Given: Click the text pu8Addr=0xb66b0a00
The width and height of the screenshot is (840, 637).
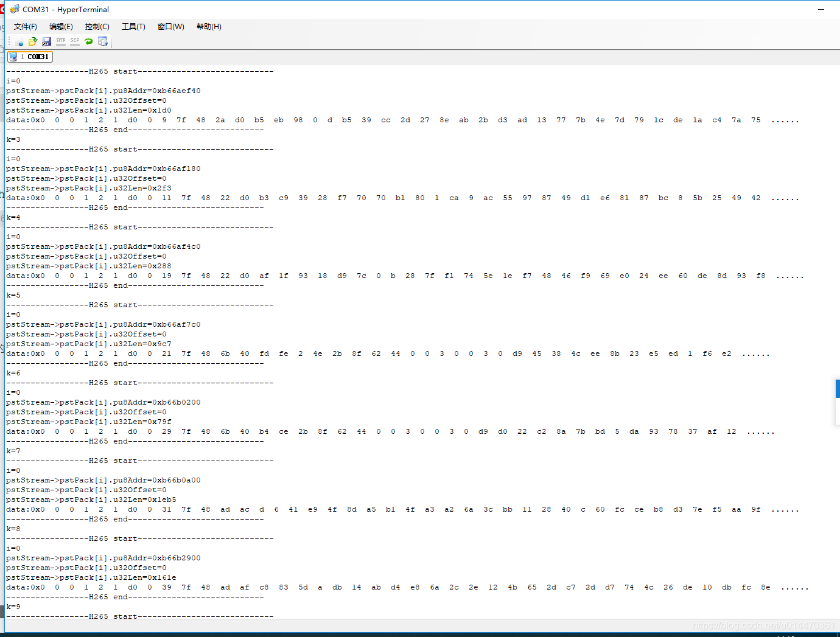Looking at the screenshot, I should (x=156, y=480).
